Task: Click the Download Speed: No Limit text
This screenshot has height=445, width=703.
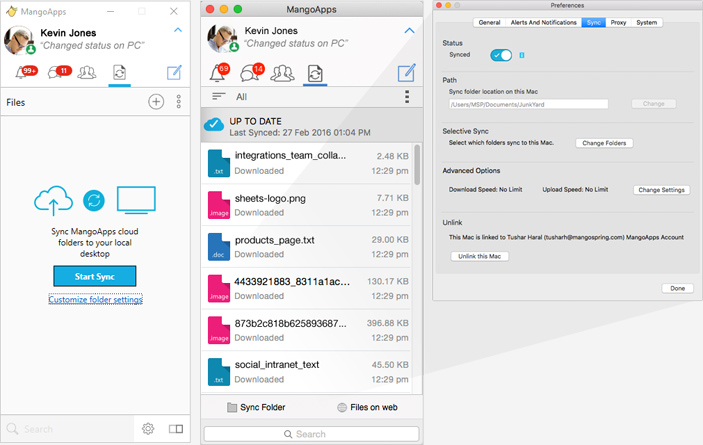Action: point(486,190)
